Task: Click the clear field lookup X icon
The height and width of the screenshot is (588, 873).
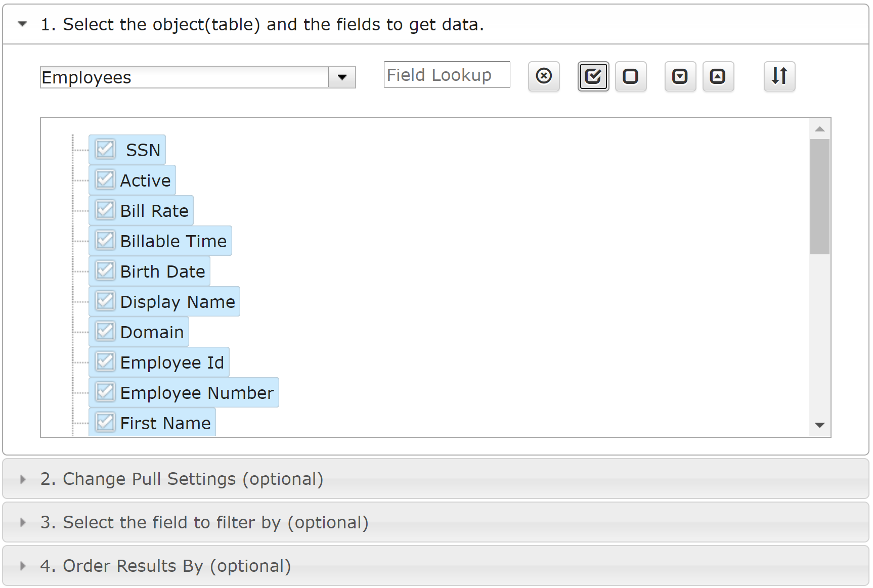Action: pyautogui.click(x=544, y=76)
